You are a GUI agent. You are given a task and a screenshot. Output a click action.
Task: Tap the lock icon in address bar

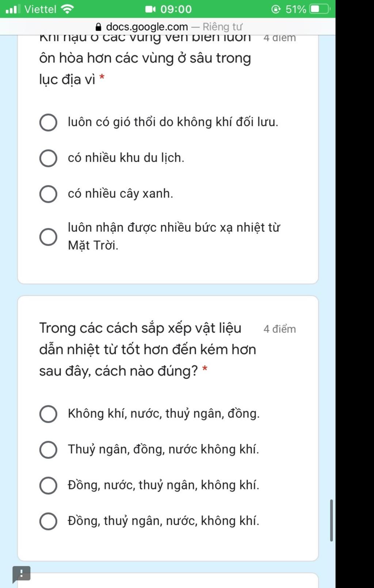click(x=98, y=27)
